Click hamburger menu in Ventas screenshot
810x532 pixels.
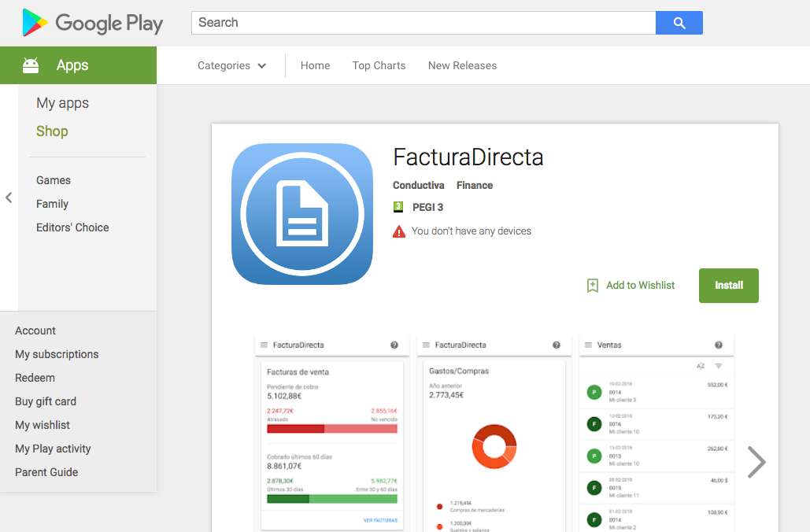[588, 345]
